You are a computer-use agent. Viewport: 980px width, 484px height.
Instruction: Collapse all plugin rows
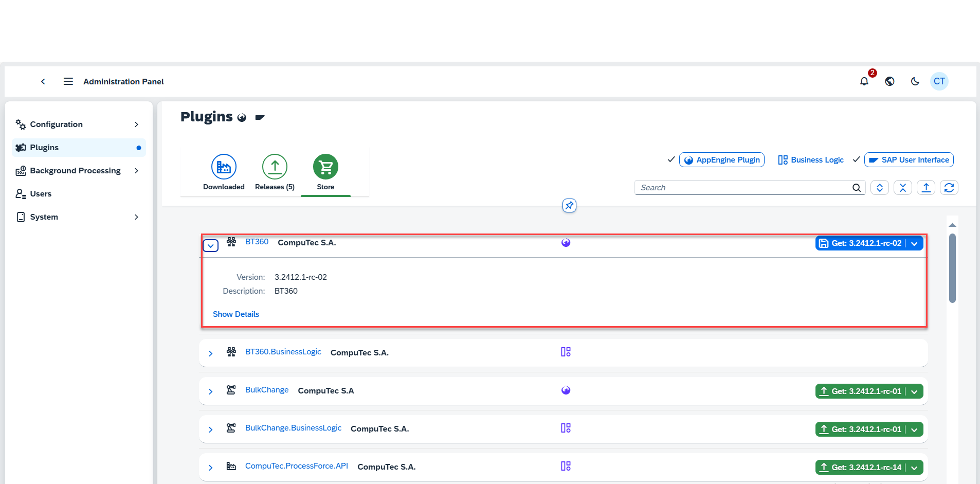(x=902, y=188)
